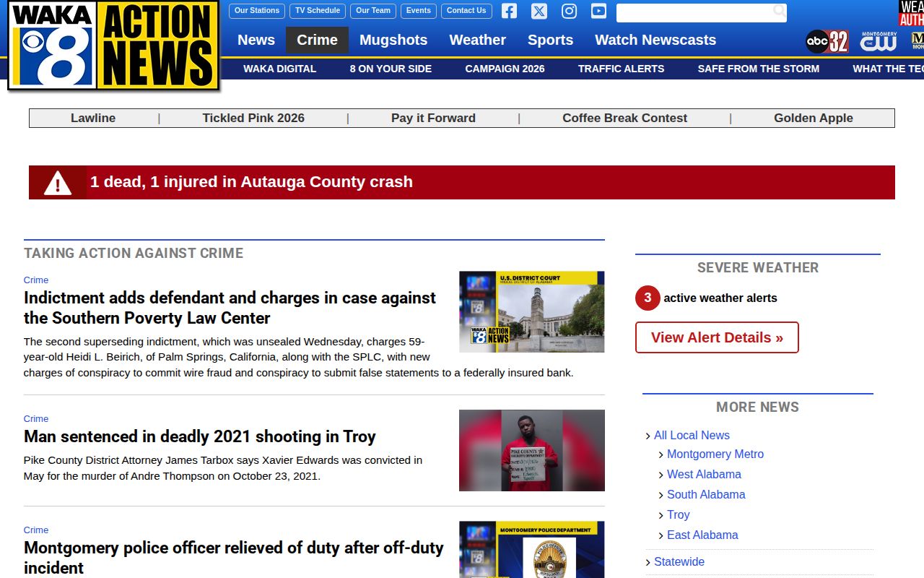
Task: Open the U.S. District Court story thumbnail
Action: pos(532,312)
